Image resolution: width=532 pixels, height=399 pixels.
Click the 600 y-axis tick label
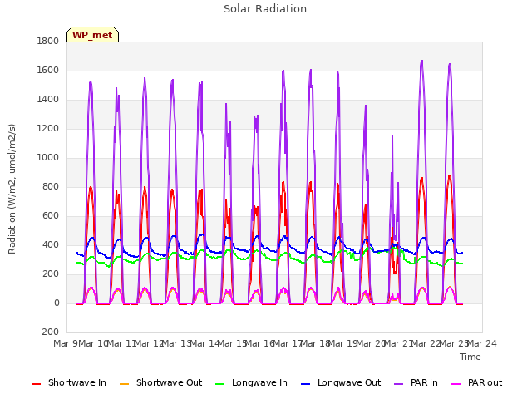[51, 216]
